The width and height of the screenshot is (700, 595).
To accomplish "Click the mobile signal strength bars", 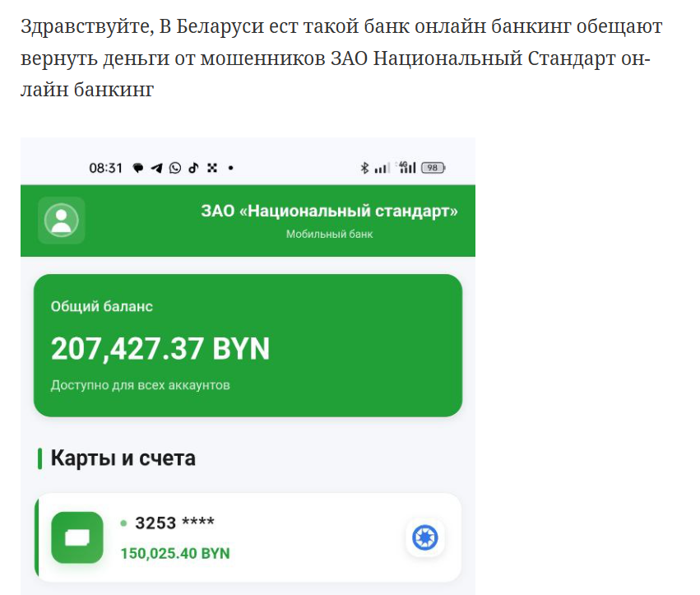I will tap(382, 168).
